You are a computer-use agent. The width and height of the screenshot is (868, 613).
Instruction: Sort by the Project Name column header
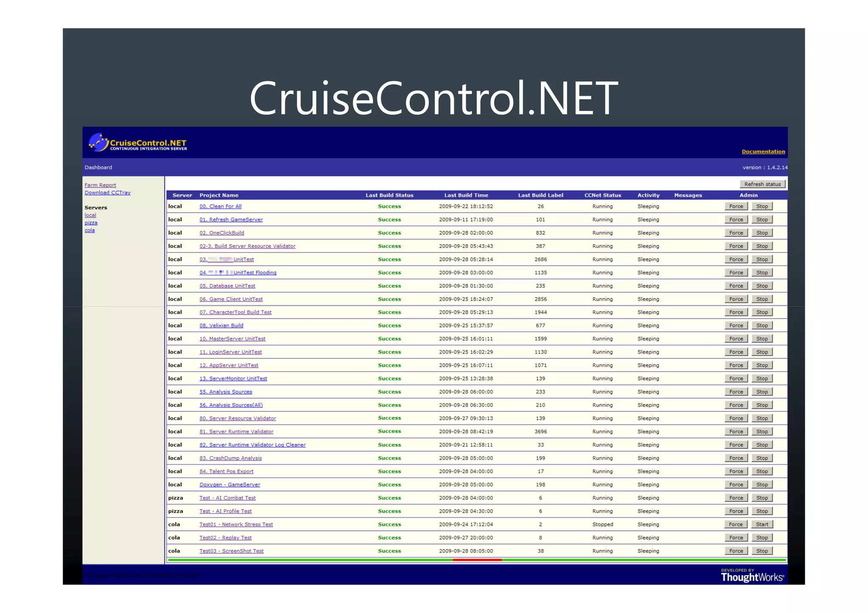(219, 195)
